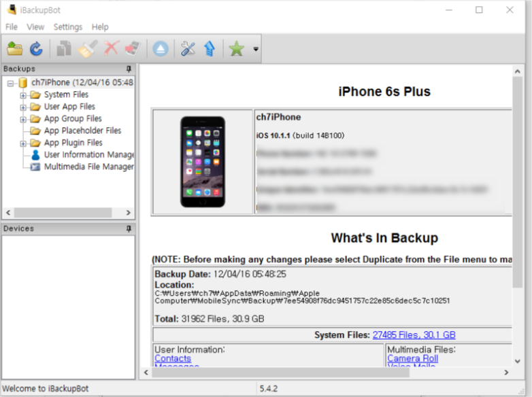Maximize the iBackupBot window
The height and width of the screenshot is (397, 532).
[x=479, y=10]
